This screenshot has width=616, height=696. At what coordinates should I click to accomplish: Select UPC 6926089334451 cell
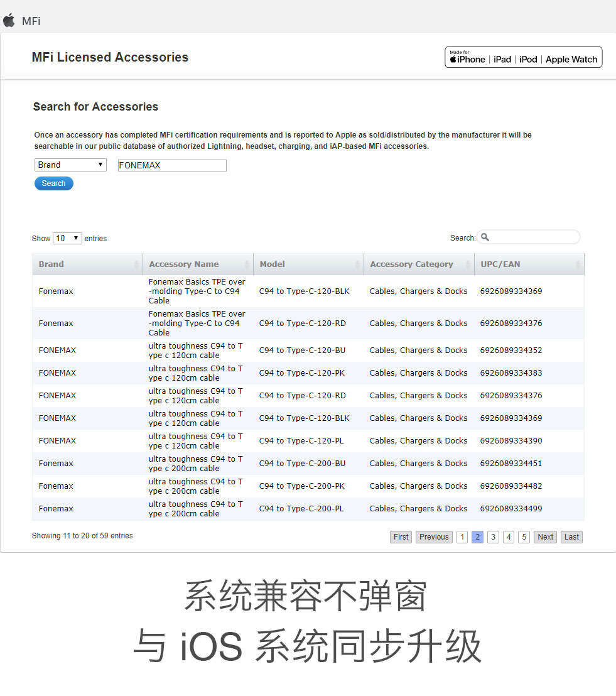(x=511, y=464)
